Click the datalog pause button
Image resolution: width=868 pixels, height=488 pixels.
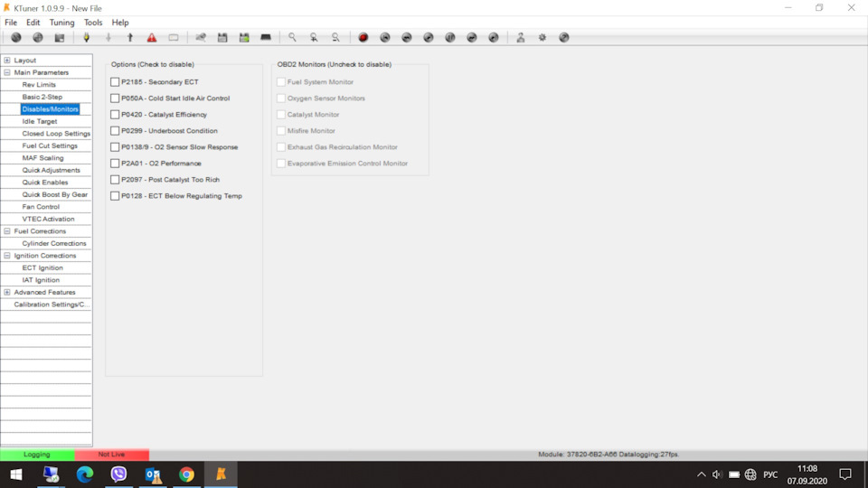point(450,38)
